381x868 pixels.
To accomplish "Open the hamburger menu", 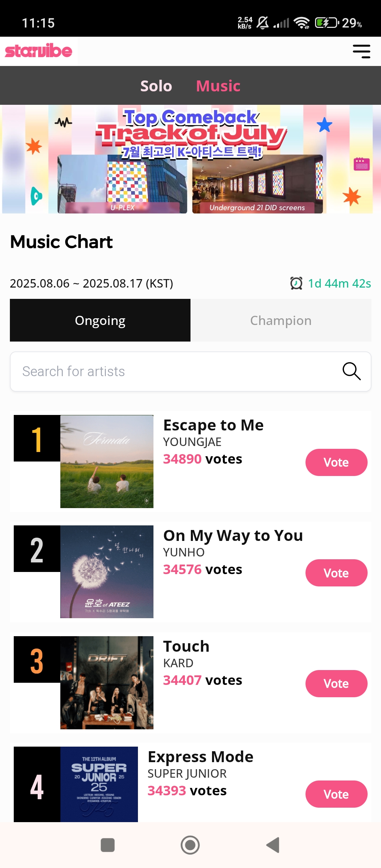I will 362,51.
